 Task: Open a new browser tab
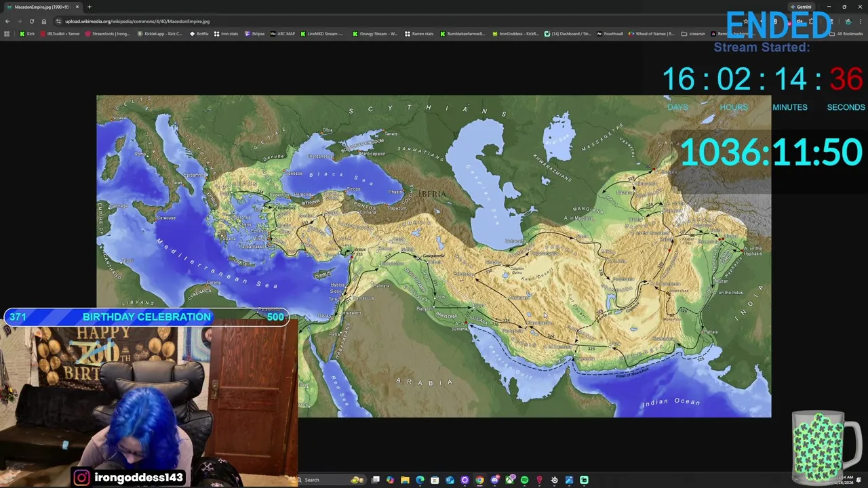point(89,7)
